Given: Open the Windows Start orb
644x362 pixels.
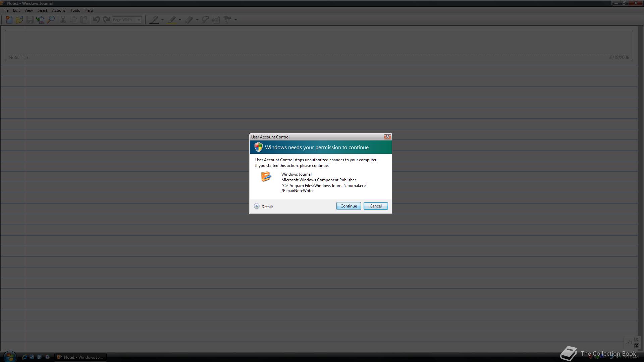Looking at the screenshot, I should click(x=9, y=357).
